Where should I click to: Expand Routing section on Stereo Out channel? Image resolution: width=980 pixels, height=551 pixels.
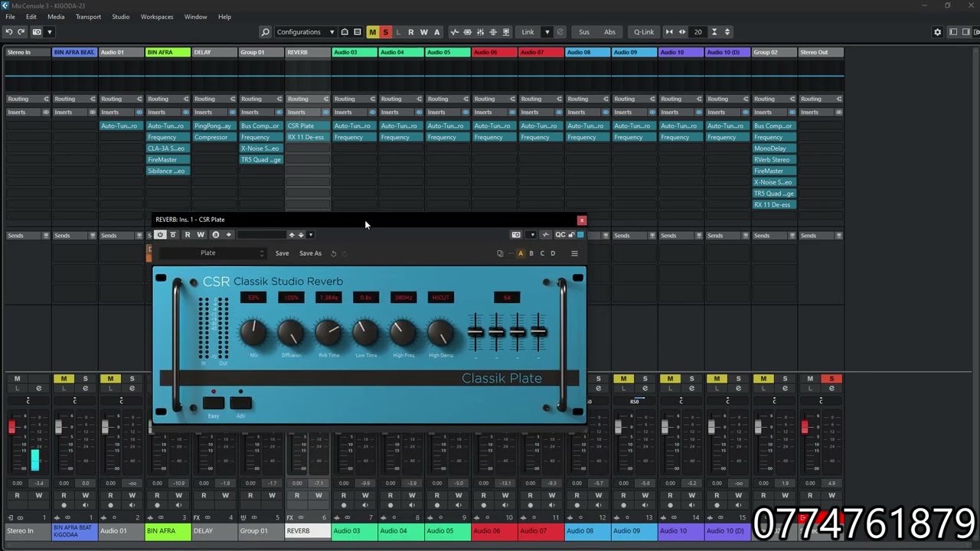click(x=821, y=99)
